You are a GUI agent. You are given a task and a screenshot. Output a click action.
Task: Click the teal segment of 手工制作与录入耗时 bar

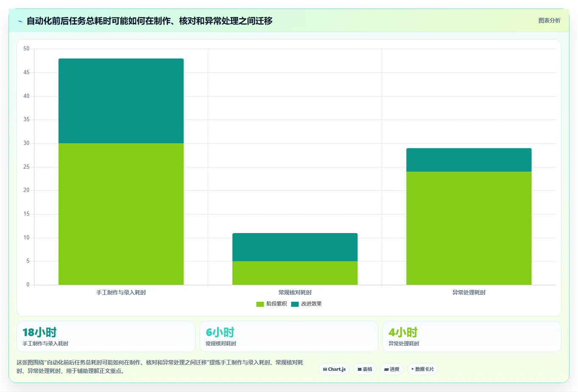coord(121,101)
